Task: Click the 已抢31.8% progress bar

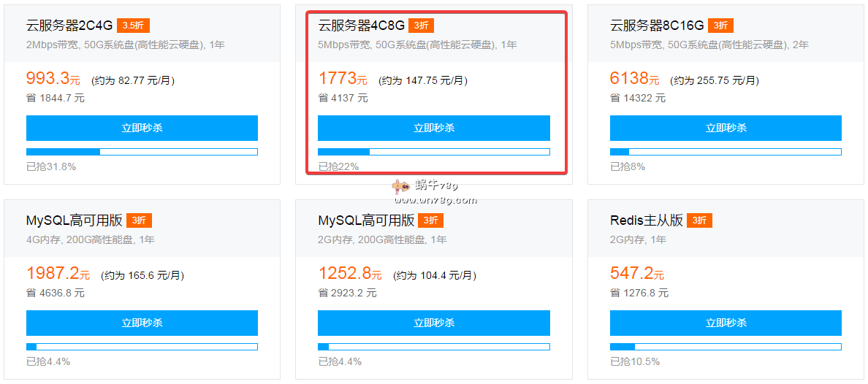Action: tap(142, 152)
